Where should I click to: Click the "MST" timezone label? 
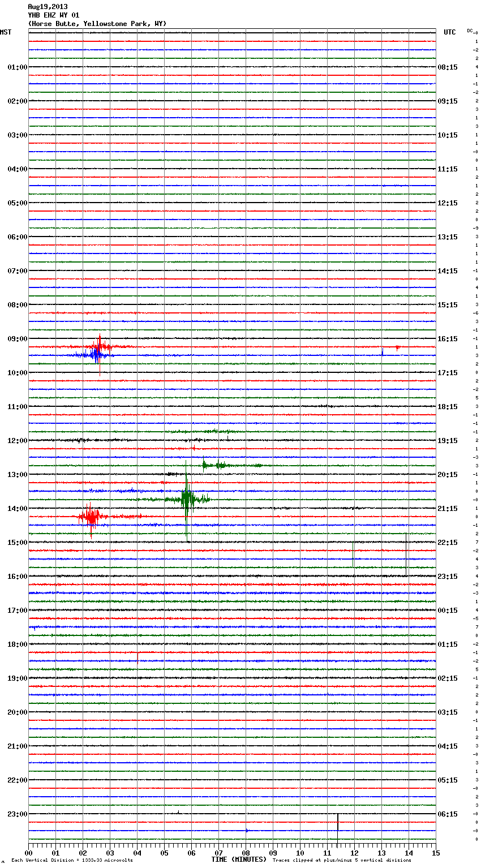tap(6, 32)
